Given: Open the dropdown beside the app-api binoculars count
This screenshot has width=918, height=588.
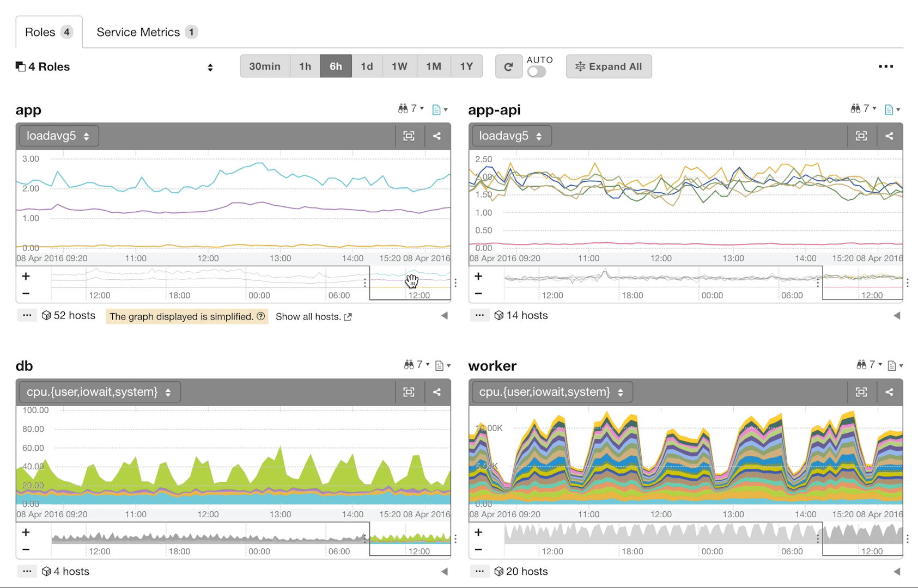Looking at the screenshot, I should pyautogui.click(x=874, y=108).
